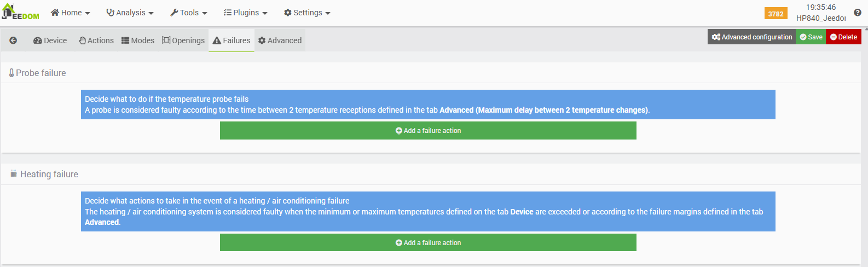868x267 pixels.
Task: Click the heater icon beside Heating failure
Action: pyautogui.click(x=14, y=174)
